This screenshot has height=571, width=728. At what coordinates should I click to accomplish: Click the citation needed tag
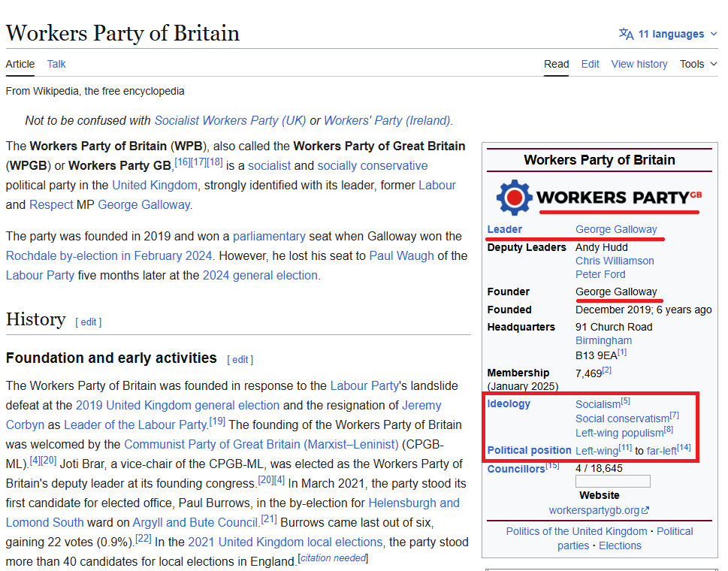click(x=333, y=558)
